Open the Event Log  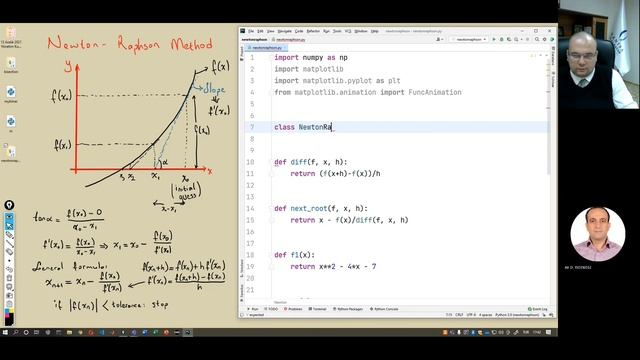pyautogui.click(x=538, y=309)
